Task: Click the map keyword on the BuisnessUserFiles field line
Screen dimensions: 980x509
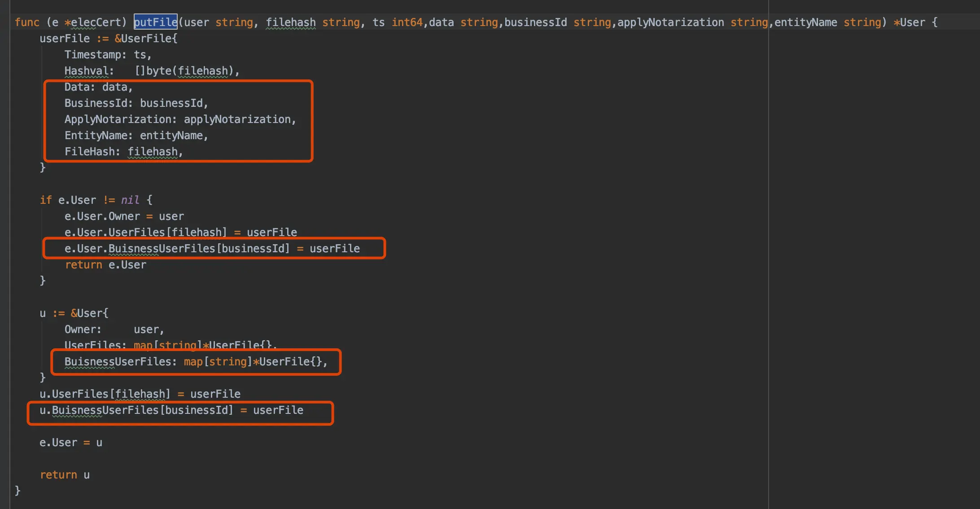Action: (193, 362)
